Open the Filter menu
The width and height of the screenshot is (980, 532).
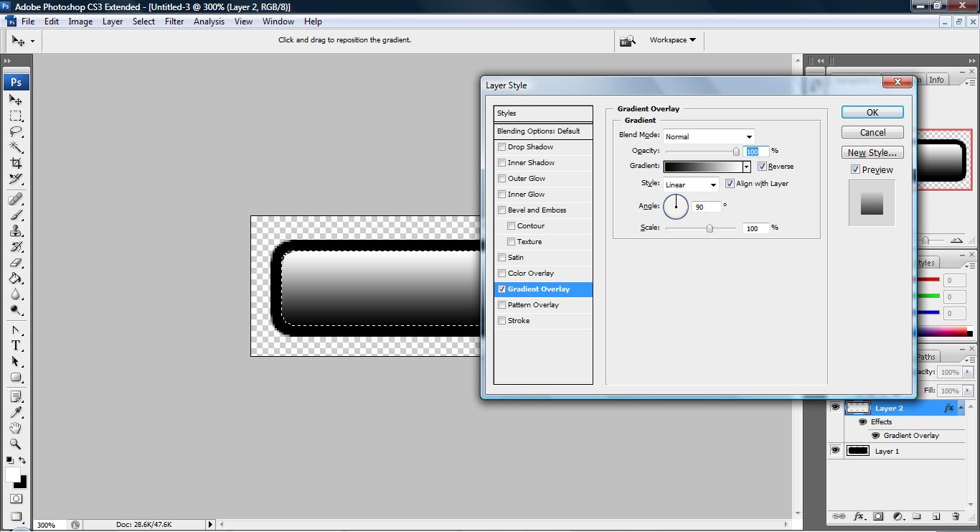point(174,22)
